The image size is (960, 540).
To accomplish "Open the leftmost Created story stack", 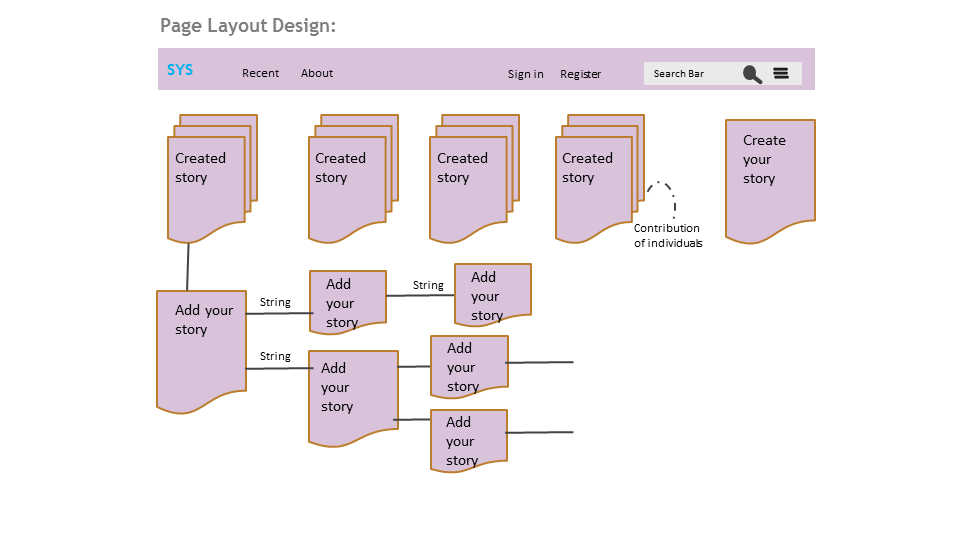I will (x=206, y=185).
